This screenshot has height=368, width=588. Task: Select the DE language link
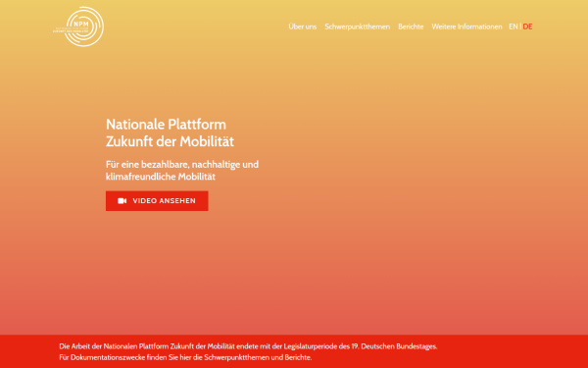click(527, 26)
